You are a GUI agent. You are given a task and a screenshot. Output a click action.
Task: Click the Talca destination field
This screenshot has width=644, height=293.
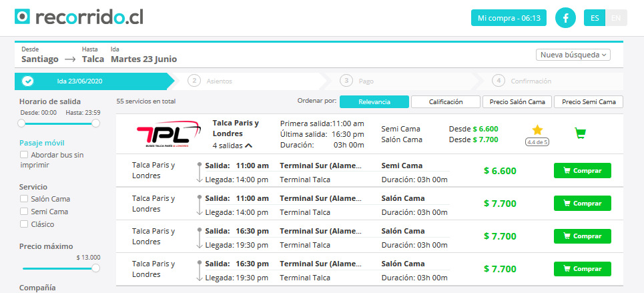pyautogui.click(x=93, y=59)
